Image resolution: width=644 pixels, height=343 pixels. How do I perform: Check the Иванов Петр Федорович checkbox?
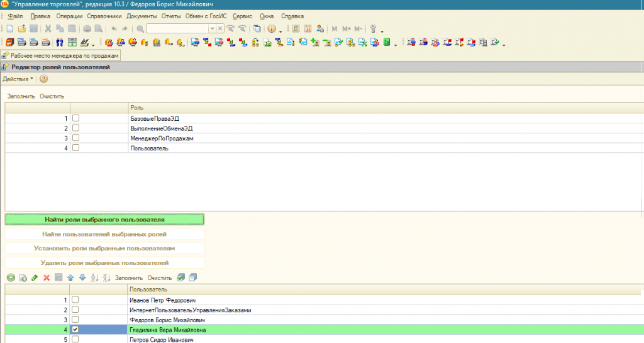point(76,300)
